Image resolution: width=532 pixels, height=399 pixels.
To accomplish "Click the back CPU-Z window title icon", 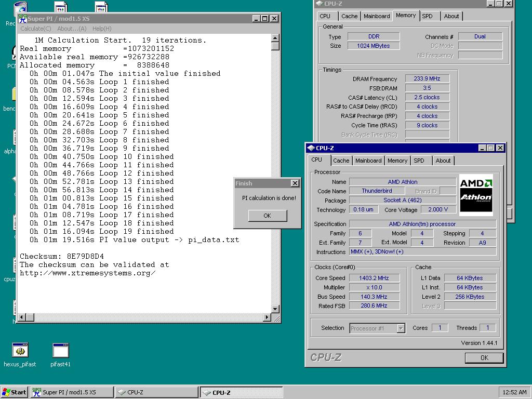I will point(319,4).
